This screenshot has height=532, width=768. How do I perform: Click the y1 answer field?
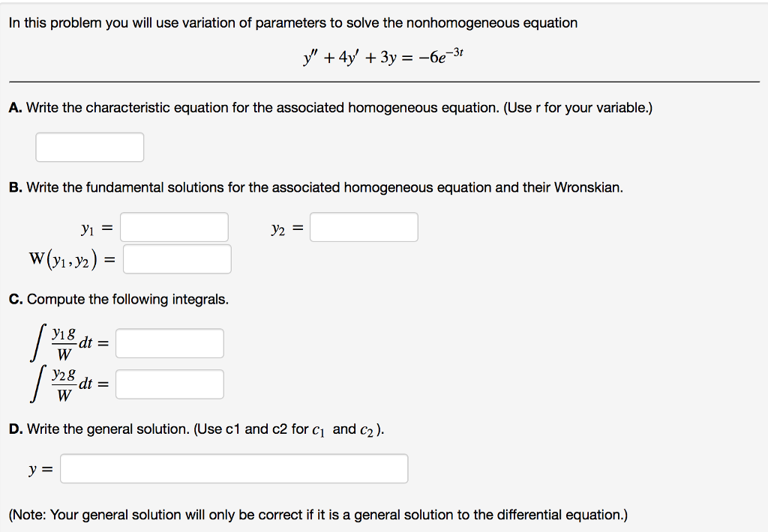(x=174, y=227)
